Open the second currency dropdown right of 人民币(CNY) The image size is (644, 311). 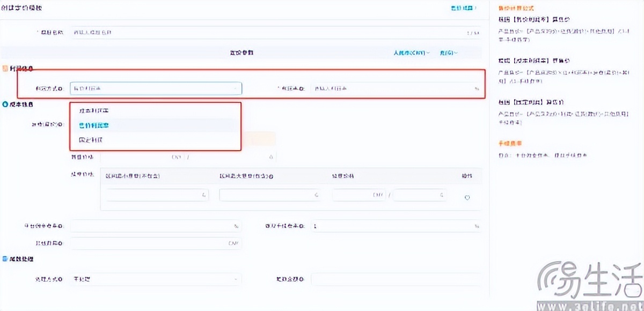[449, 53]
